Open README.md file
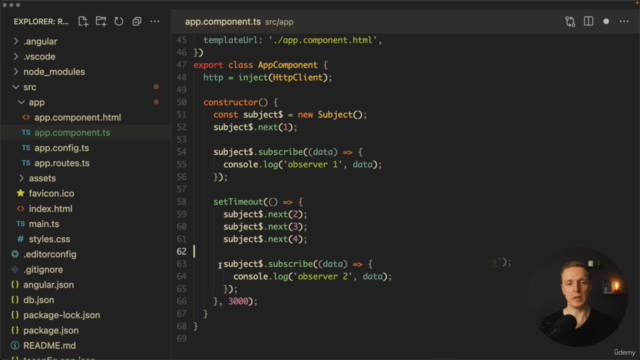The image size is (640, 360). point(49,345)
